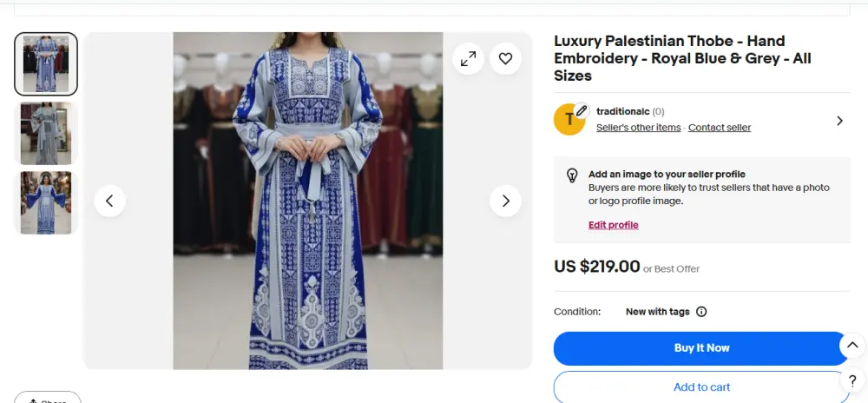The height and width of the screenshot is (403, 868).
Task: Open Seller's other items link
Action: pyautogui.click(x=638, y=128)
